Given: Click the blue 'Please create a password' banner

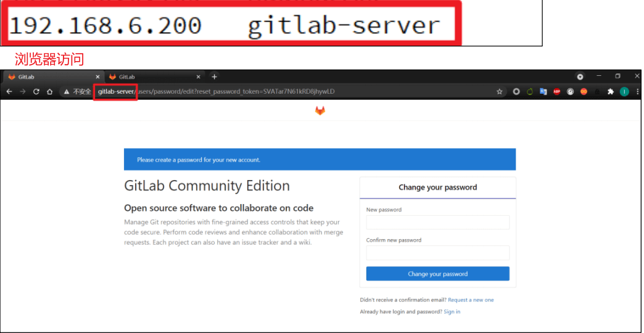Looking at the screenshot, I should 320,159.
